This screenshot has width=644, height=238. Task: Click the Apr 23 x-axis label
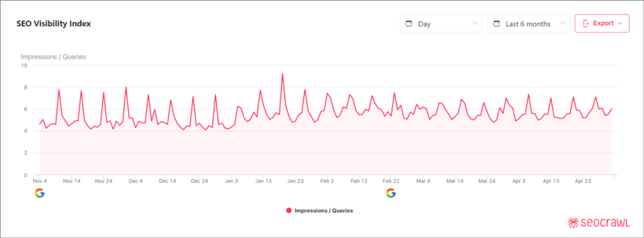click(583, 181)
